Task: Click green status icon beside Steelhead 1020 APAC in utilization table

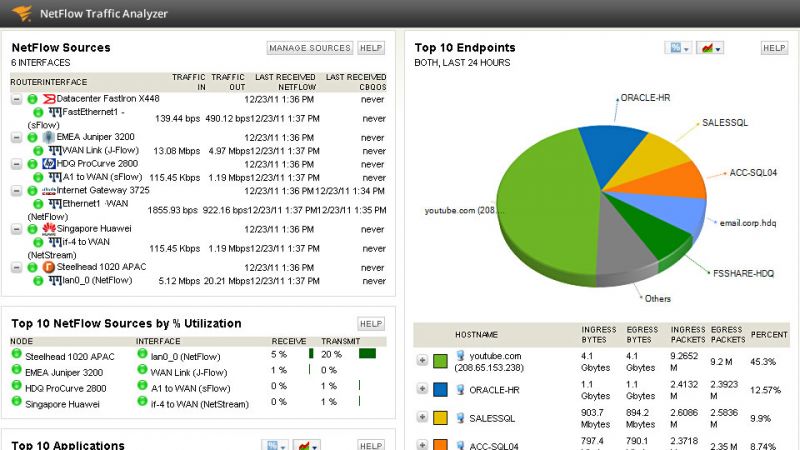Action: 16,353
